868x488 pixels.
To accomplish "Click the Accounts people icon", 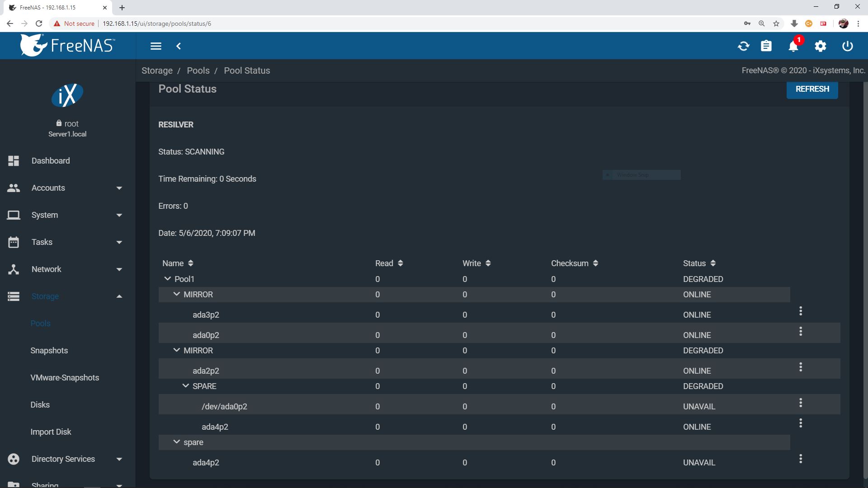I will coord(14,188).
